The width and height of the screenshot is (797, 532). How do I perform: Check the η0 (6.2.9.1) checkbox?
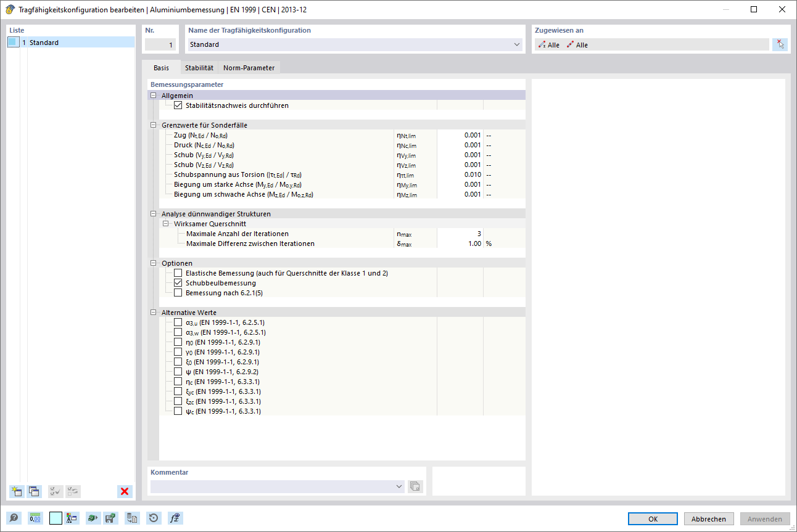(x=178, y=342)
